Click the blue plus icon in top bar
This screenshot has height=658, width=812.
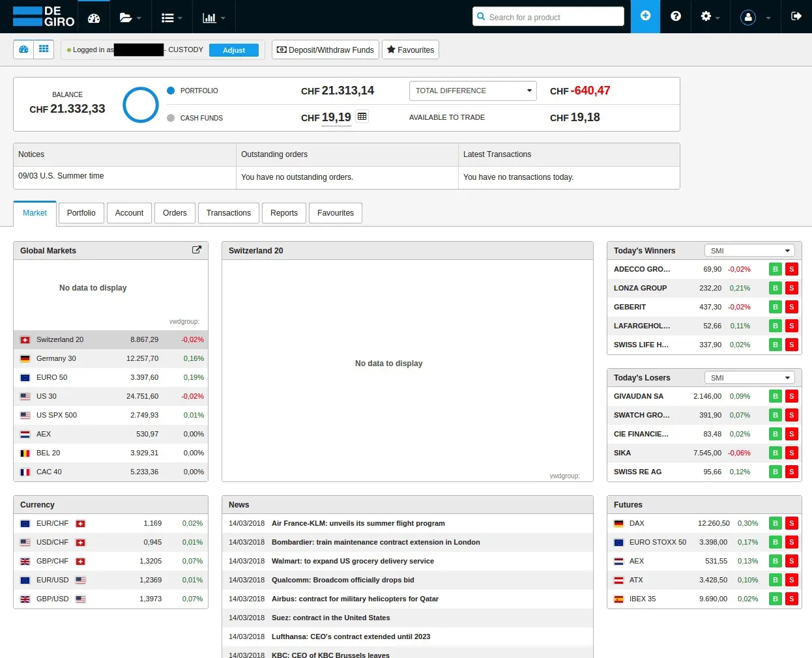pos(645,16)
